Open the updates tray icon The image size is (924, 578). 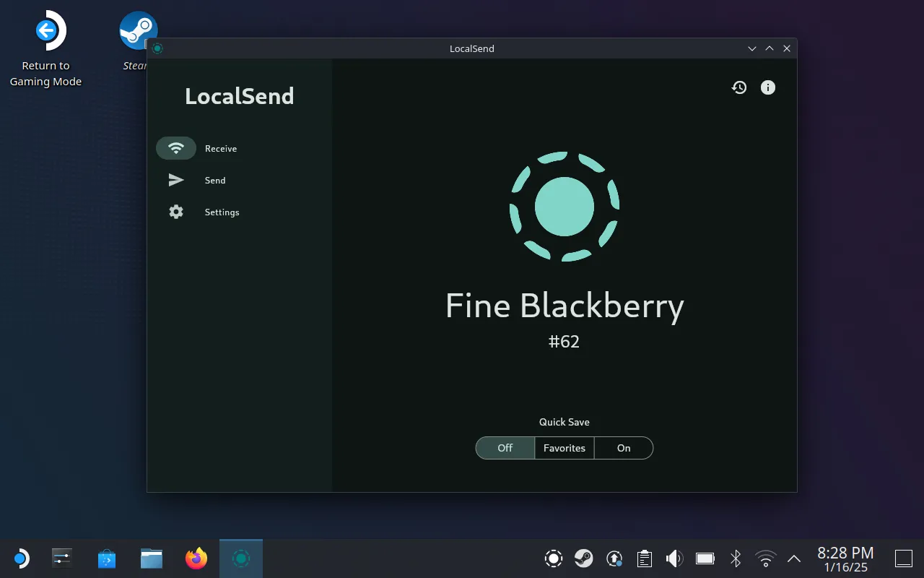[614, 558]
